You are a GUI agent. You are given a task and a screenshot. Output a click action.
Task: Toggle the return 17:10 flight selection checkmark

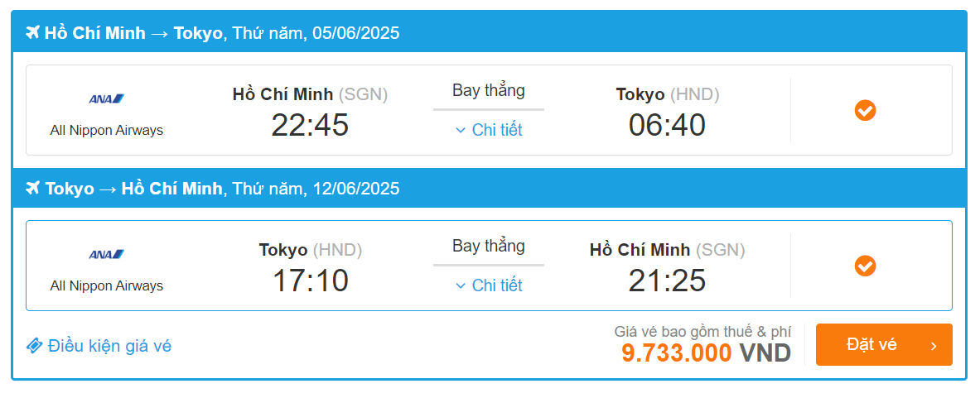(x=865, y=266)
